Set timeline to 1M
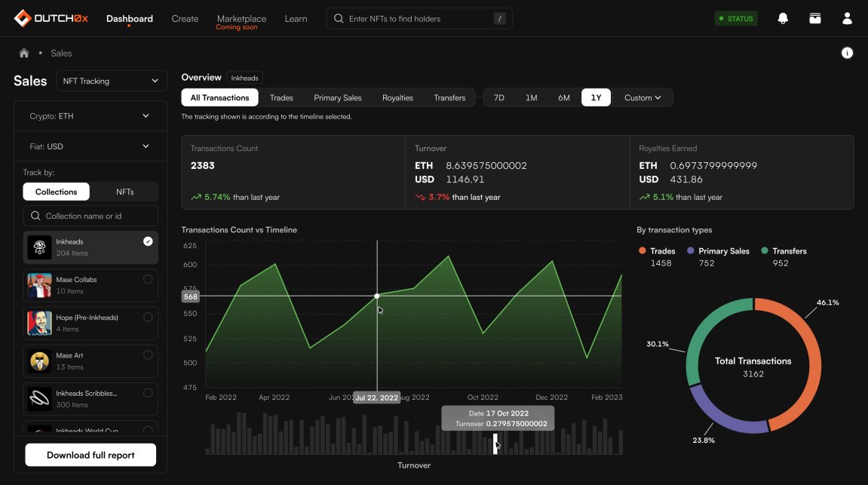Image resolution: width=868 pixels, height=485 pixels. point(532,97)
